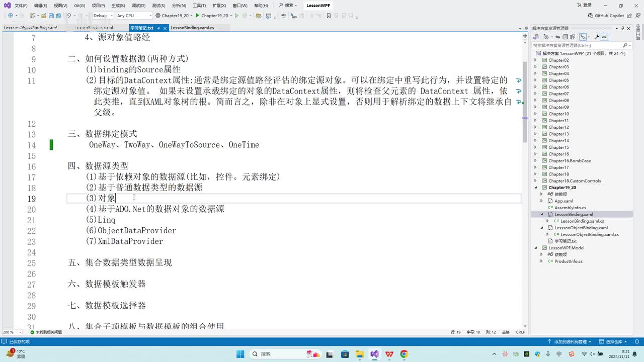Open the 200 % zoom level dropdown
This screenshot has height=362, width=644.
[12, 332]
